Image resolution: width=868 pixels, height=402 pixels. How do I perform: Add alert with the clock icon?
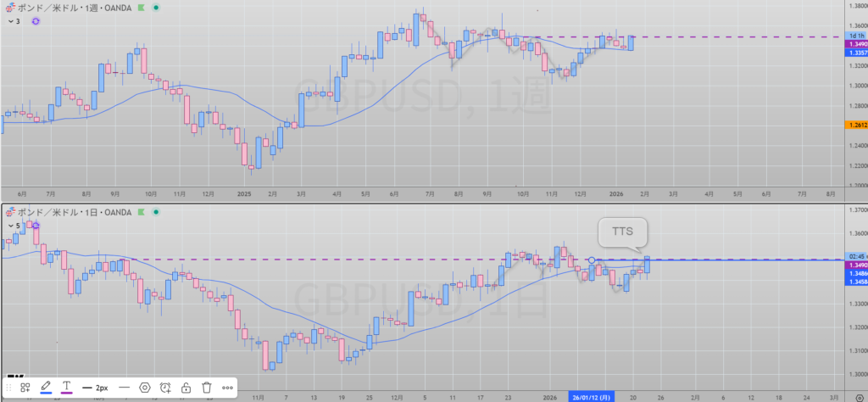(x=165, y=388)
